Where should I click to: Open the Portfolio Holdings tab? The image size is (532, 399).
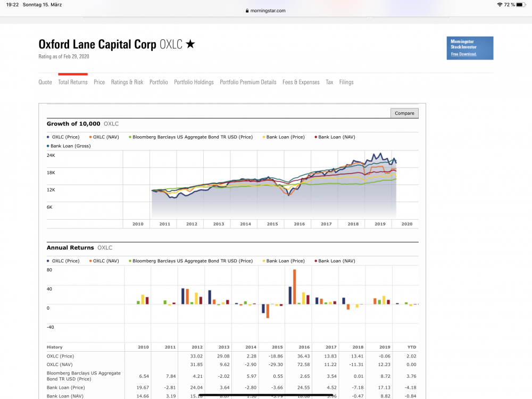(194, 82)
